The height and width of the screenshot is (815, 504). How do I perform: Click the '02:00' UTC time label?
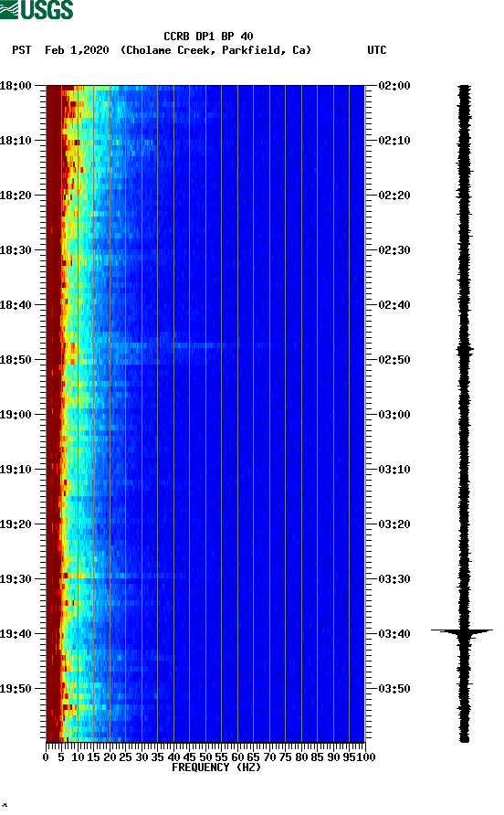click(x=394, y=86)
